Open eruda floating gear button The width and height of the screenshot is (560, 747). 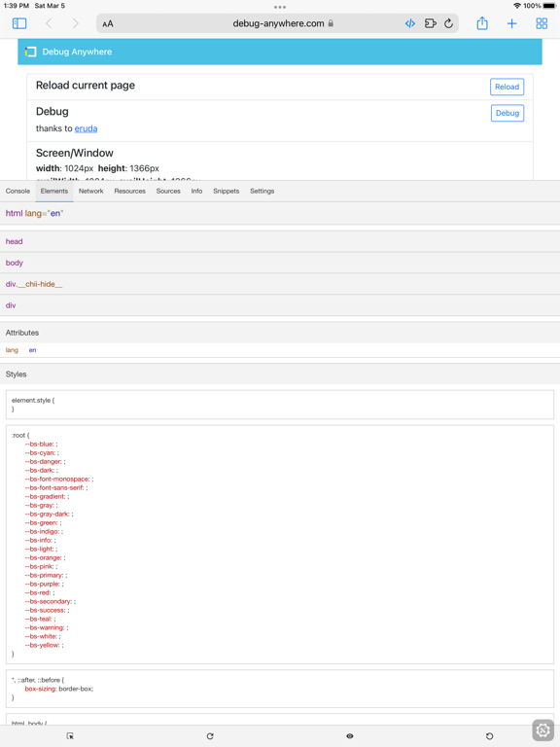pos(543,729)
